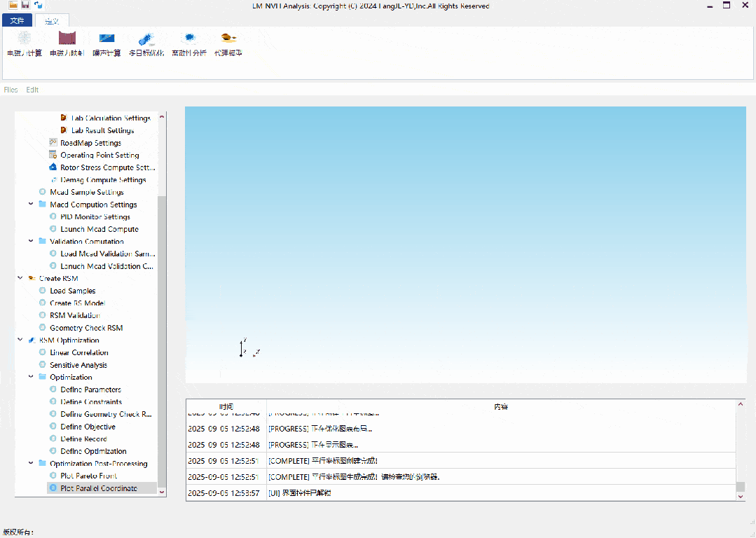Click the 电磁力计算 ribbon icon
This screenshot has height=538, width=756.
click(x=25, y=39)
